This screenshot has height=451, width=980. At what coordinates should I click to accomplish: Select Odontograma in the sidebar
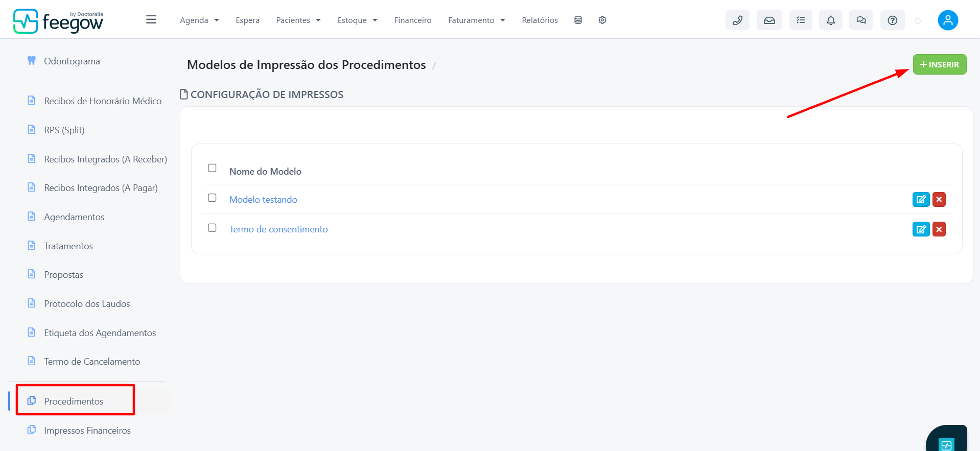point(72,61)
